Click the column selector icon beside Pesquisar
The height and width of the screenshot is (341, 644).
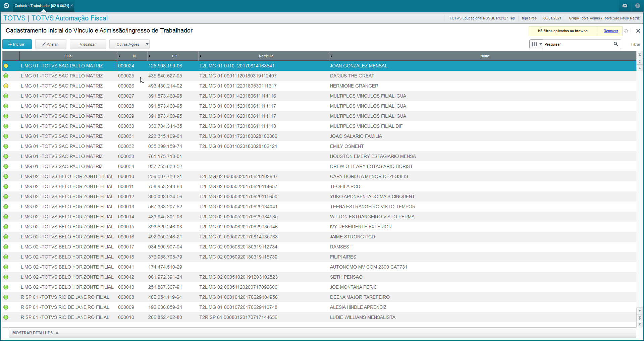coord(534,44)
